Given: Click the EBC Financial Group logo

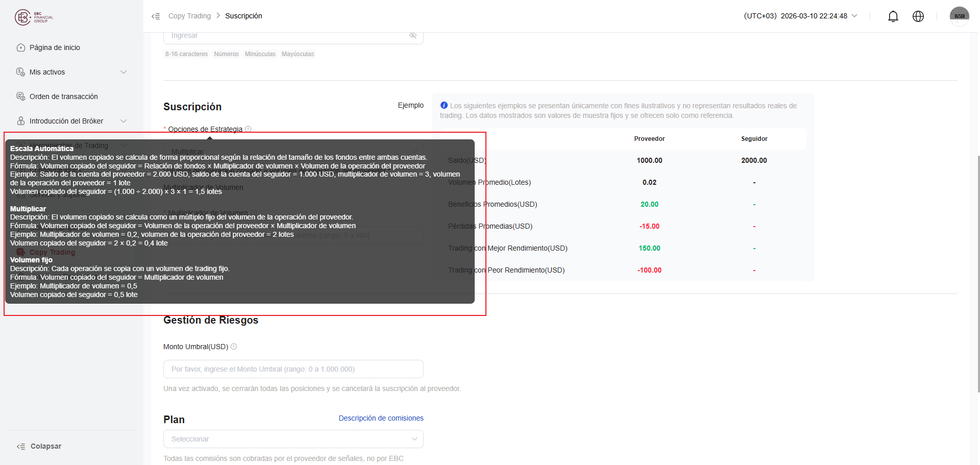Looking at the screenshot, I should 34,17.
